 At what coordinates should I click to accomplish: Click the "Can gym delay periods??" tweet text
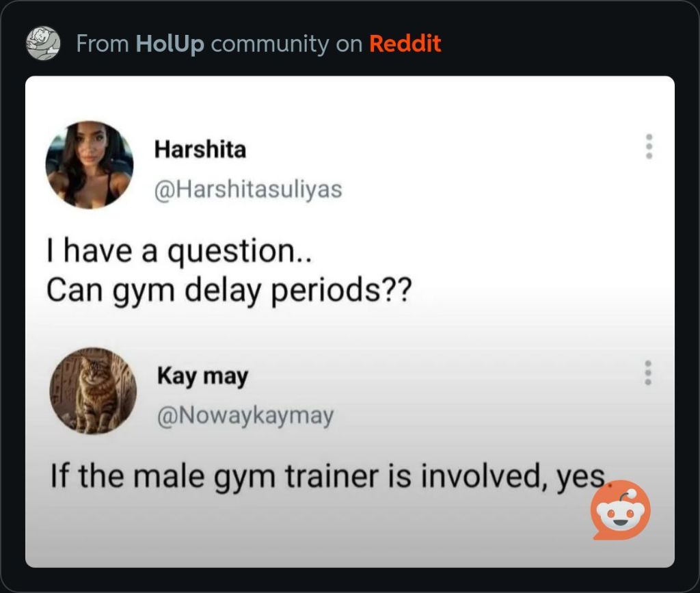pos(228,291)
